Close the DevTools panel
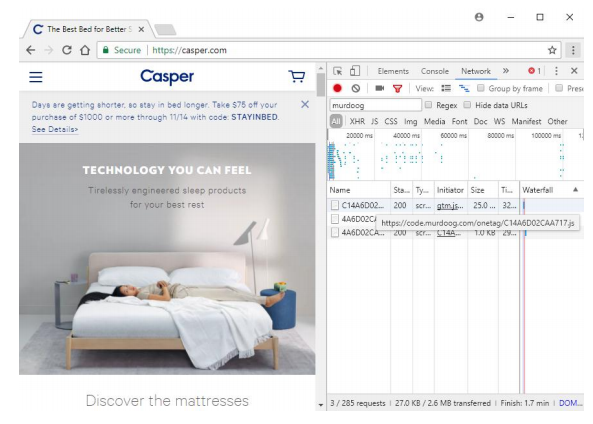The image size is (593, 424). tap(574, 71)
